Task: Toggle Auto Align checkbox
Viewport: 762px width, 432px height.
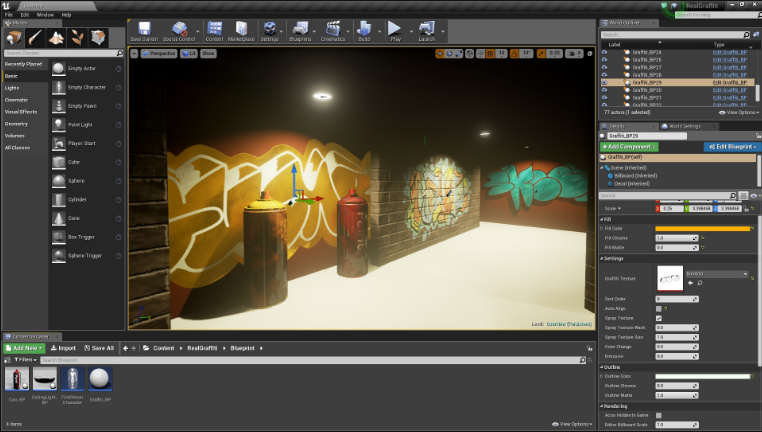Action: (x=659, y=309)
